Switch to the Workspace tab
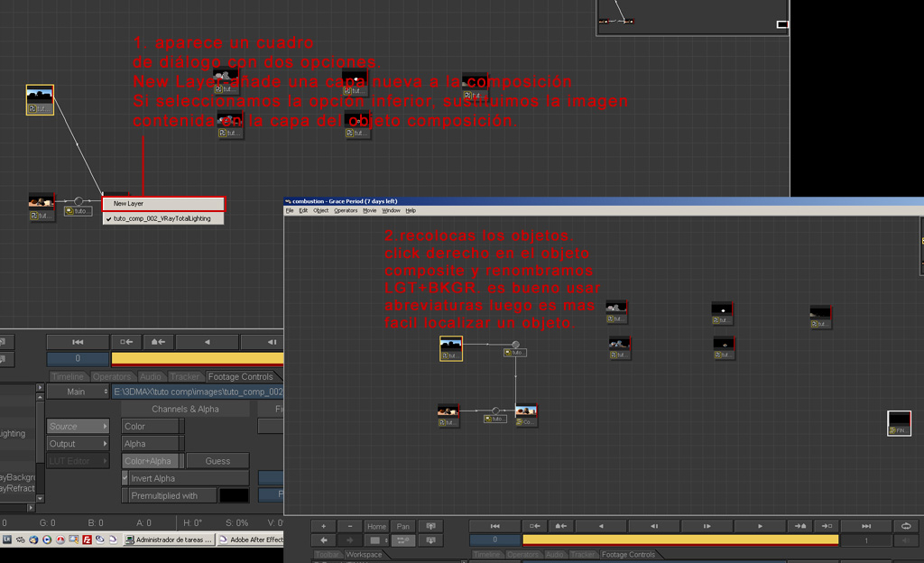This screenshot has width=924, height=563. (364, 554)
